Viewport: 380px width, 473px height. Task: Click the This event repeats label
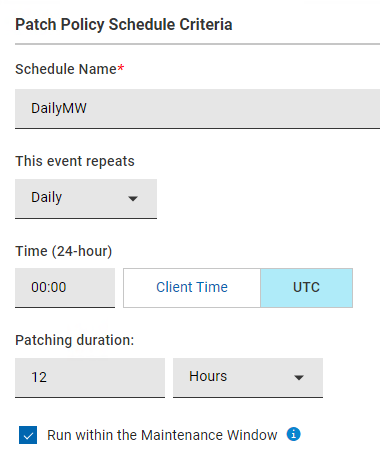(75, 161)
